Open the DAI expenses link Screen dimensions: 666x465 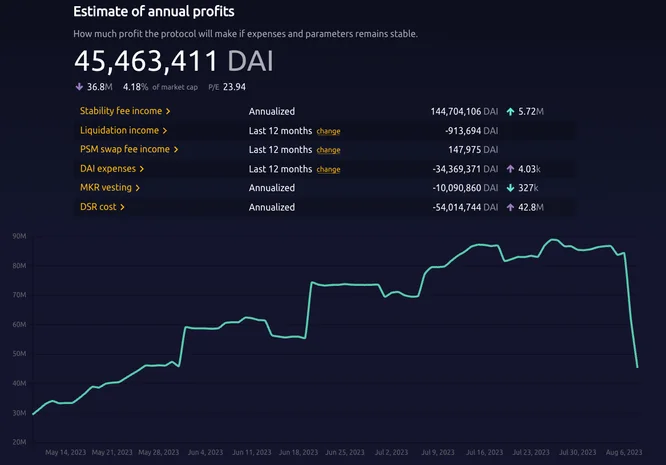112,169
